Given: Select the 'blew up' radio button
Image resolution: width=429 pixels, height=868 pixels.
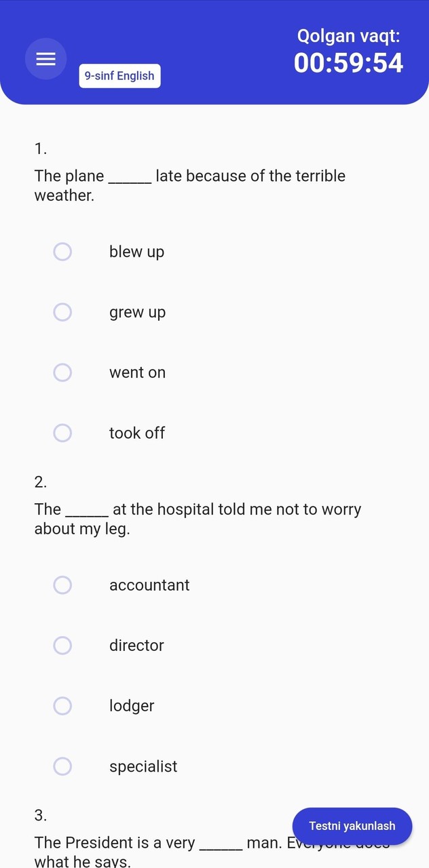Looking at the screenshot, I should click(x=62, y=252).
